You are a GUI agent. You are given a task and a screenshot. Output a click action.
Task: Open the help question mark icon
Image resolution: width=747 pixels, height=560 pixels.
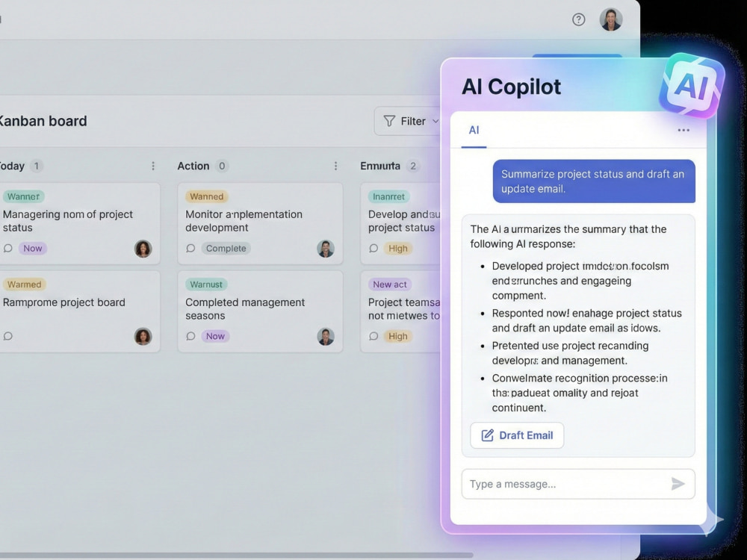(578, 19)
